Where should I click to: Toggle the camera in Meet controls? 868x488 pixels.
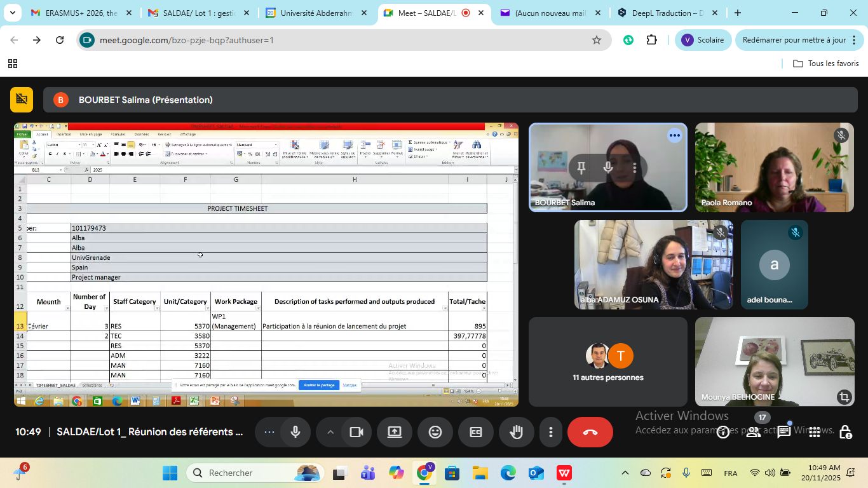click(356, 432)
